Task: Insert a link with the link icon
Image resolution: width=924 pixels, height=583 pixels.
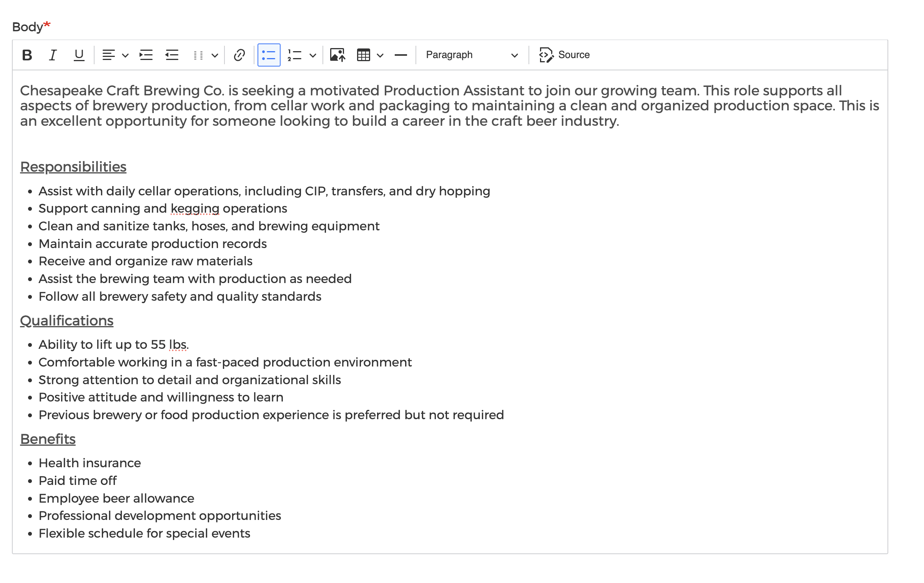Action: point(239,55)
